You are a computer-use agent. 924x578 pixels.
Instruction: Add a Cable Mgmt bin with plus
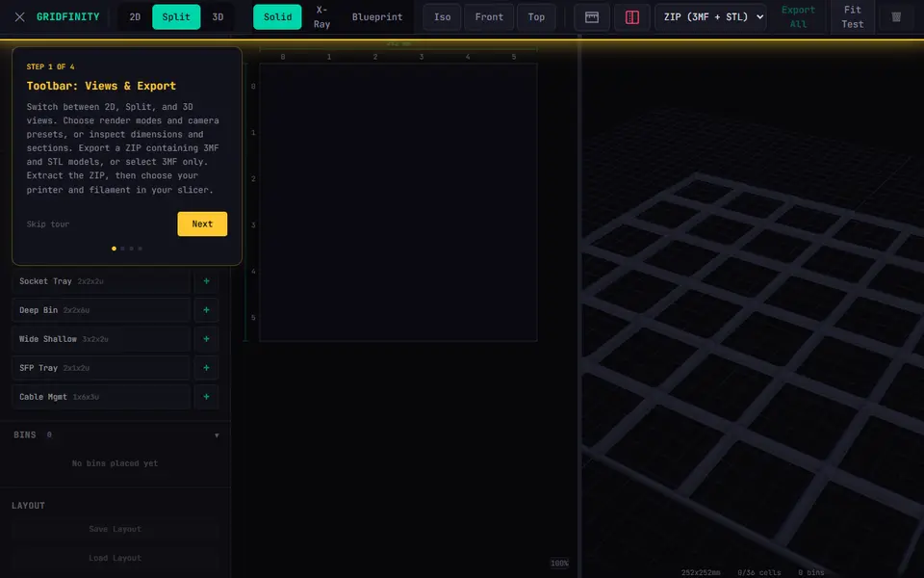pos(206,397)
